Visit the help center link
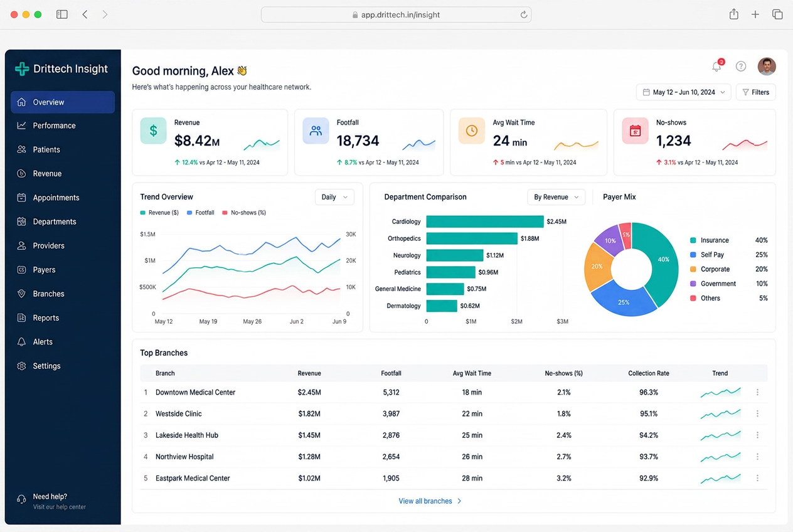 click(60, 507)
